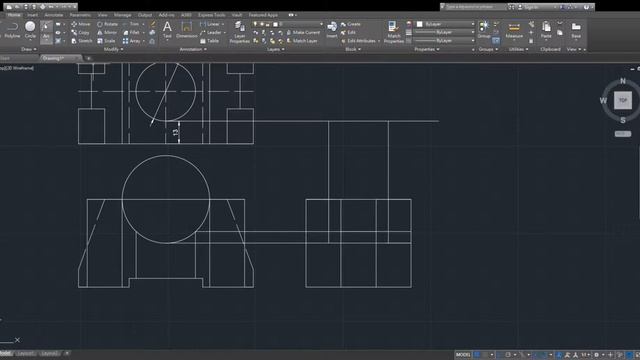Viewport: 640px width, 360px height.
Task: Open new drawing tab plus button
Action: [x=88, y=58]
